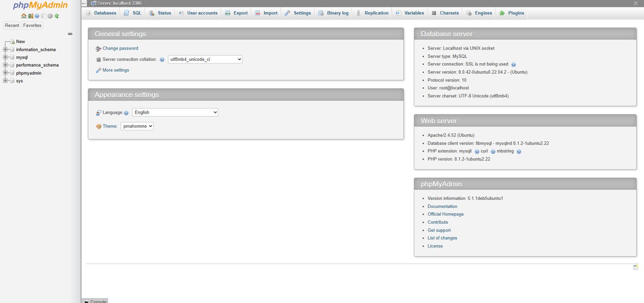This screenshot has height=303, width=644.
Task: Collapse navigation panel arrow next to Server
Action: [84, 3]
